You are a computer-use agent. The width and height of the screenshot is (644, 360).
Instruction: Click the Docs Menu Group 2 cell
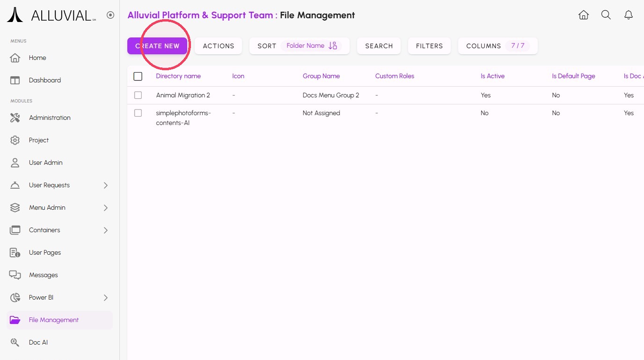point(331,95)
